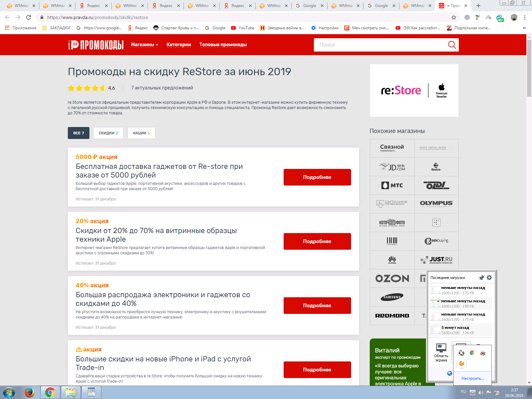Click Подробнее for 20% showcase samples offer

317,241
